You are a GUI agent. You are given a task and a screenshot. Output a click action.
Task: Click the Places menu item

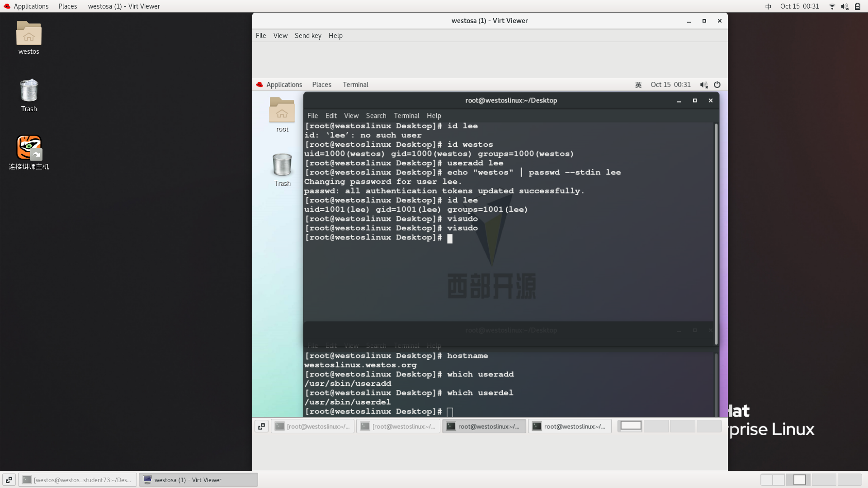pyautogui.click(x=67, y=6)
